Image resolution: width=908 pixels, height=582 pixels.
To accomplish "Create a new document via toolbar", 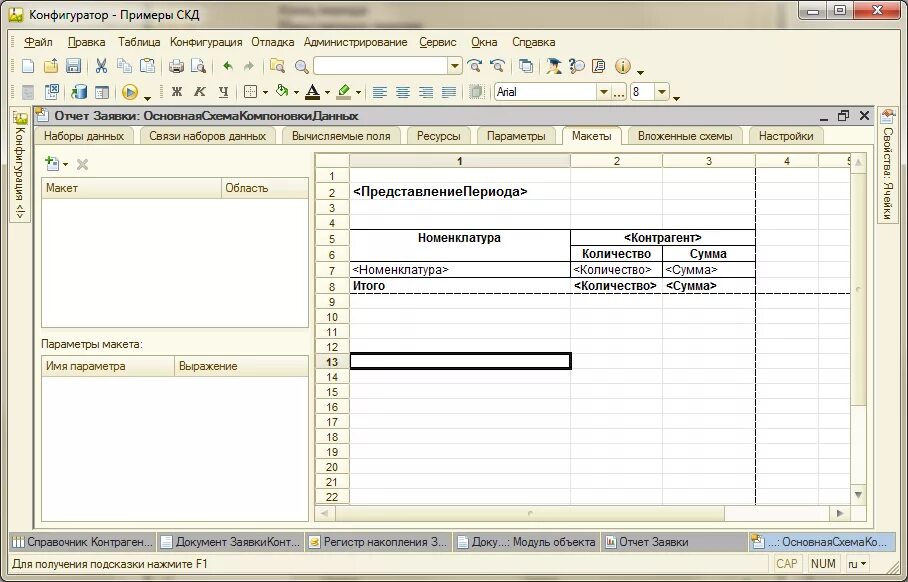I will tap(27, 66).
